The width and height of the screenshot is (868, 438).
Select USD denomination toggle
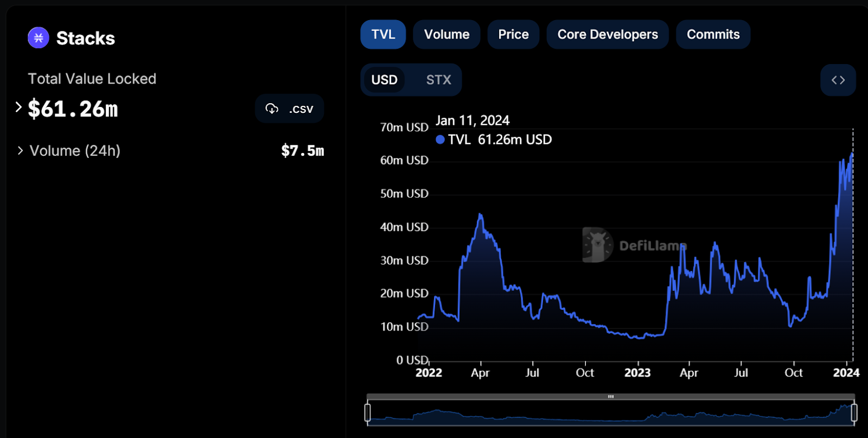tap(384, 80)
